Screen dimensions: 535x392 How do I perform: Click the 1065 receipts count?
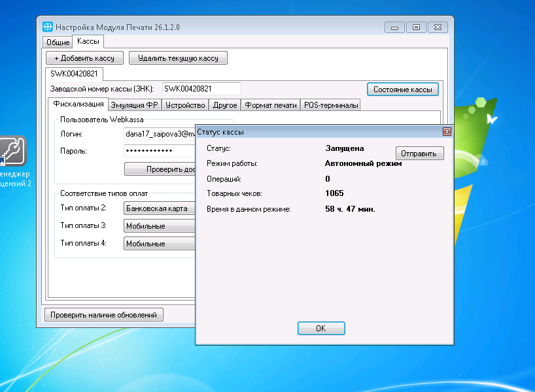point(334,193)
